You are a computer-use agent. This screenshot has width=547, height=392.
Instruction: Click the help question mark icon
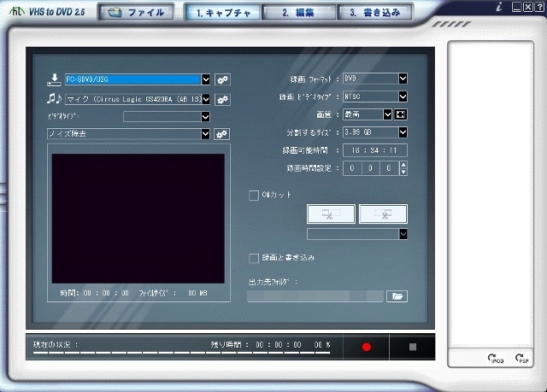point(538,7)
